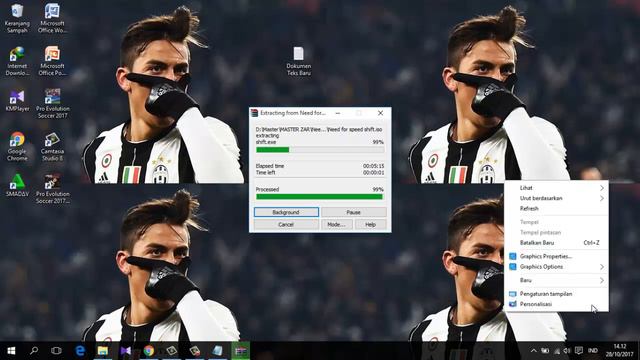Switch to Chrome in taskbar
Viewport: 640px width, 360px height.
[149, 351]
